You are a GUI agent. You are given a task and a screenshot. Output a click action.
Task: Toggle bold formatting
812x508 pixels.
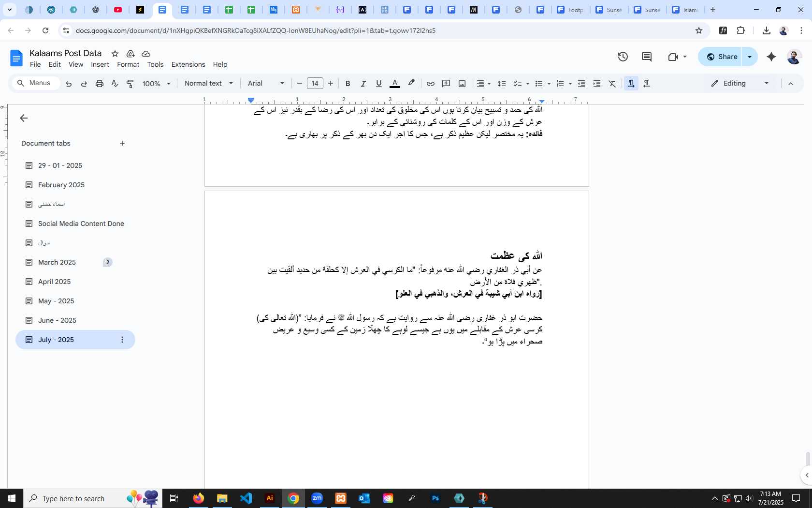[348, 84]
